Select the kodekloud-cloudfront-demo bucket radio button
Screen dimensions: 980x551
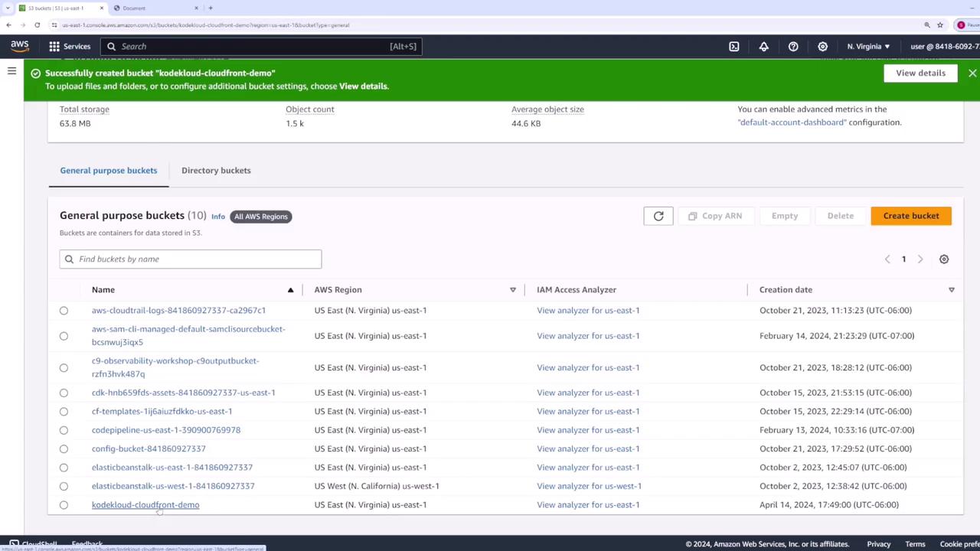64,505
